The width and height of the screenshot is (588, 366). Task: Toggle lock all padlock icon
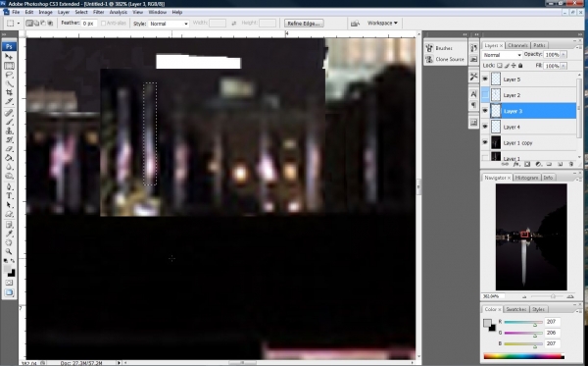click(x=520, y=66)
